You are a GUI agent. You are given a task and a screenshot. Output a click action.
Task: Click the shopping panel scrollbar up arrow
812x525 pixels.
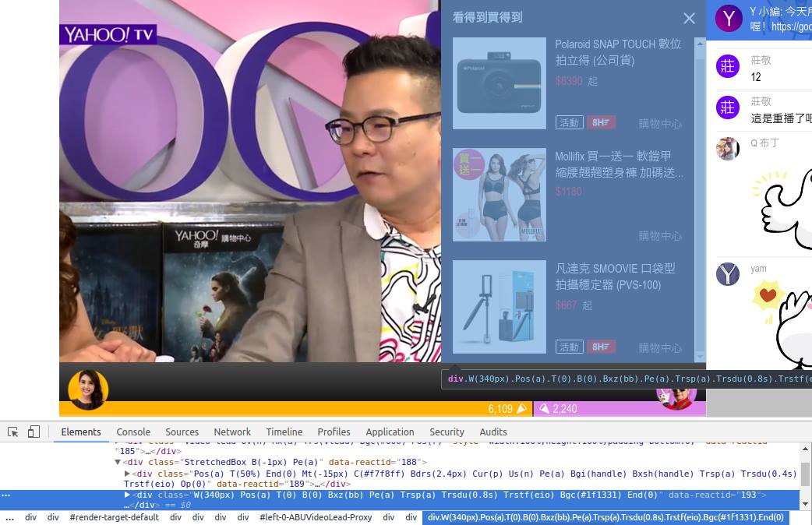(700, 44)
